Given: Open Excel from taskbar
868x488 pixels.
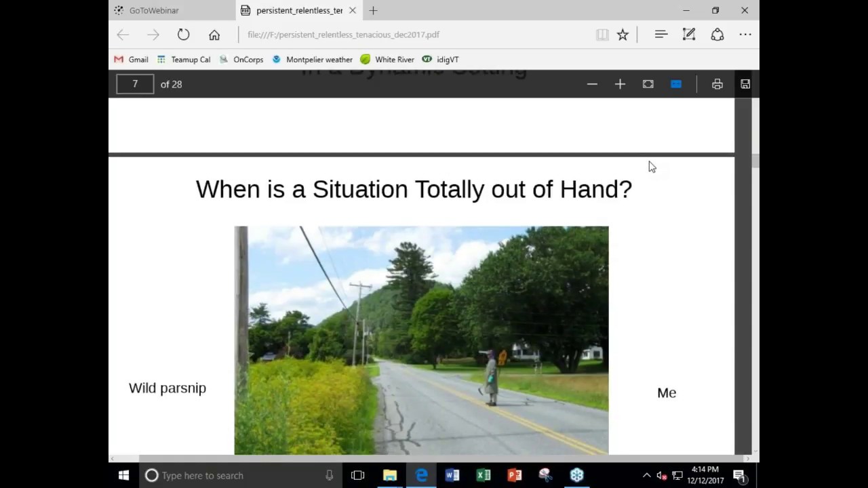Looking at the screenshot, I should tap(484, 475).
